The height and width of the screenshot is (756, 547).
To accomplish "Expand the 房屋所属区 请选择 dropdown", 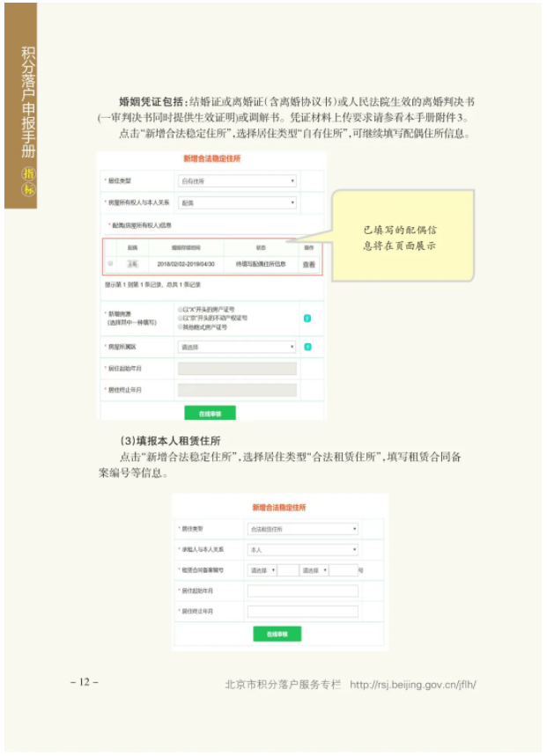I will click(x=237, y=347).
